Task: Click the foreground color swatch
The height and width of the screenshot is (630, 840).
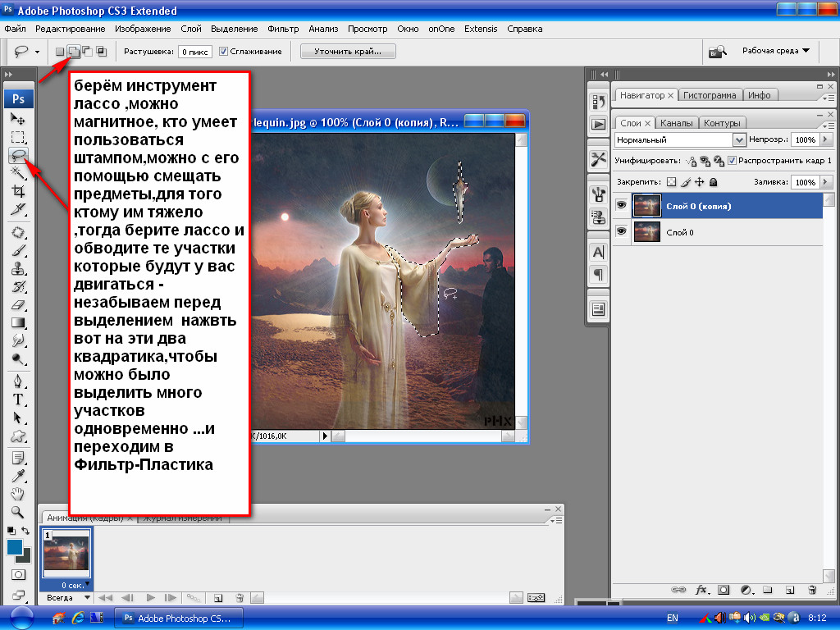Action: tap(15, 547)
